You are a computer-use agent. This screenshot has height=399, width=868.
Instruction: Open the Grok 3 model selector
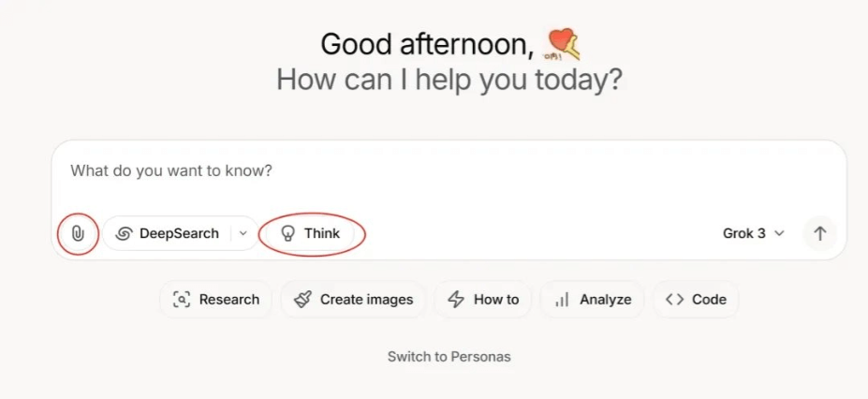[x=754, y=233]
